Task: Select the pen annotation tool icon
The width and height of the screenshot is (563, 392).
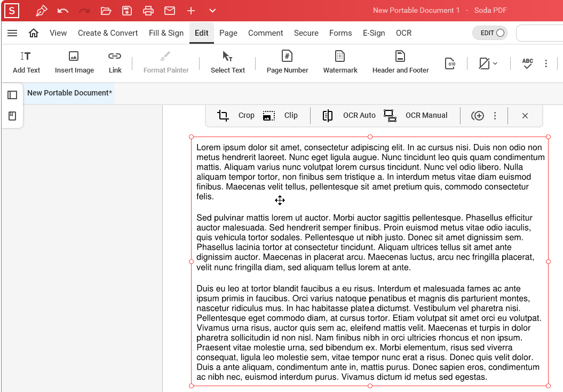Action: click(x=41, y=11)
